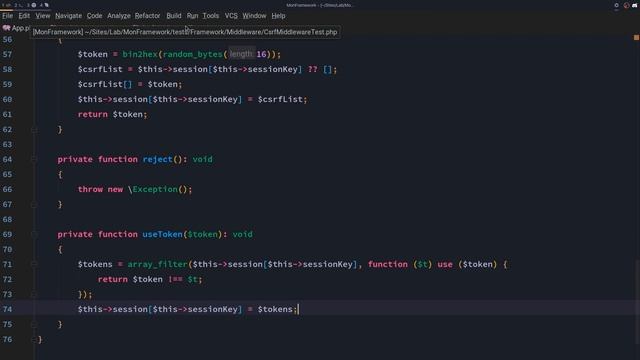Click 'return $token;' on line 61
The height and width of the screenshot is (360, 640).
tap(112, 114)
